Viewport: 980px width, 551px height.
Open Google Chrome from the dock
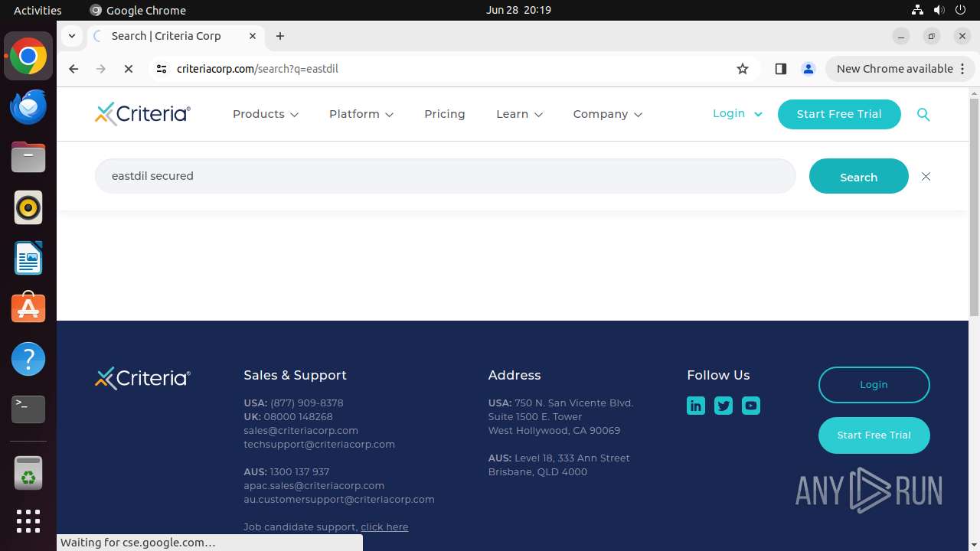click(28, 57)
